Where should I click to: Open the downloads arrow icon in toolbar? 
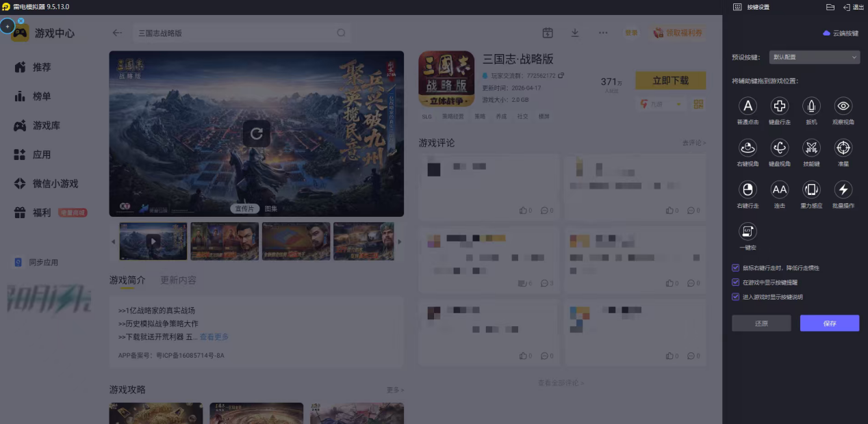(x=575, y=33)
